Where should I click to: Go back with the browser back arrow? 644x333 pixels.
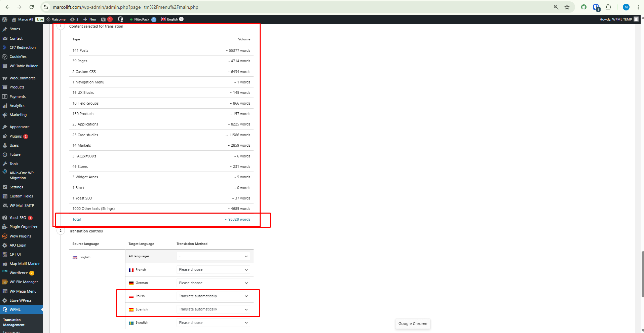click(7, 7)
